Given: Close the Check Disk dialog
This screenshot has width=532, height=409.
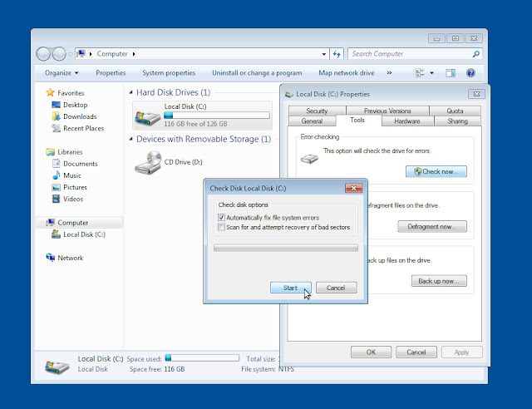Looking at the screenshot, I should click(353, 188).
